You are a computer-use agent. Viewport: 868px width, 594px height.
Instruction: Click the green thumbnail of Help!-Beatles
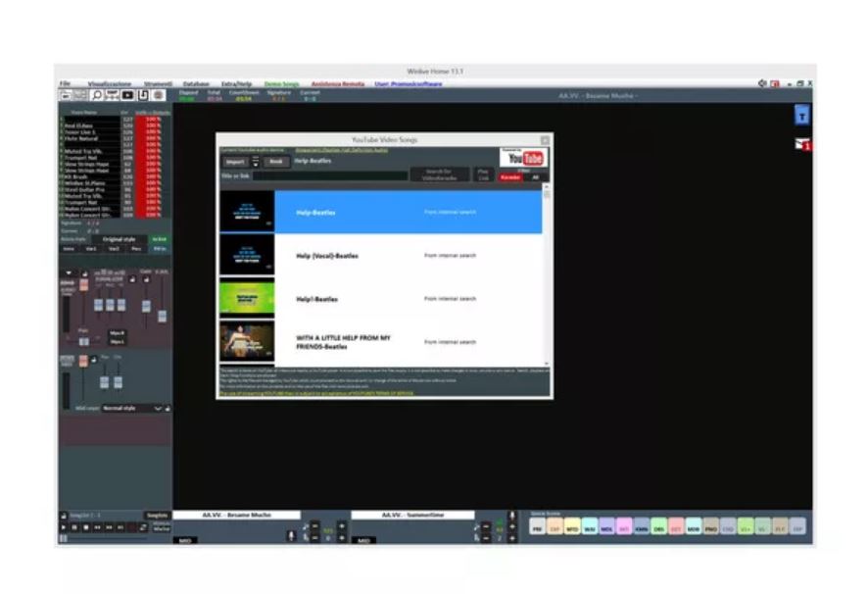(247, 299)
